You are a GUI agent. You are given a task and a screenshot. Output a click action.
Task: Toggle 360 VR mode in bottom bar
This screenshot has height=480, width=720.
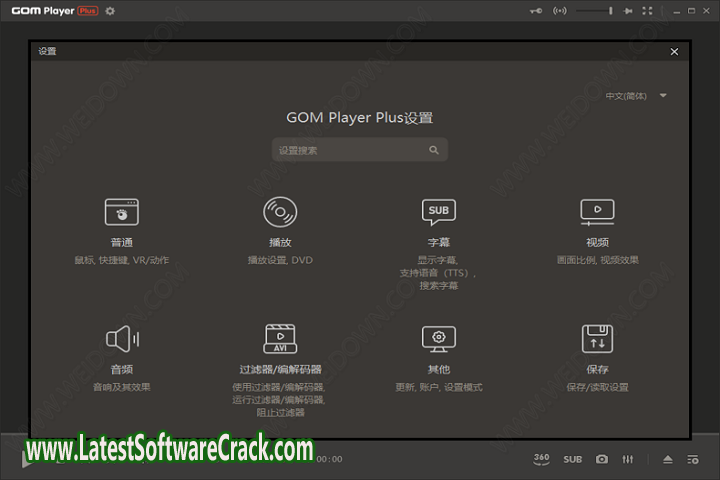[541, 459]
